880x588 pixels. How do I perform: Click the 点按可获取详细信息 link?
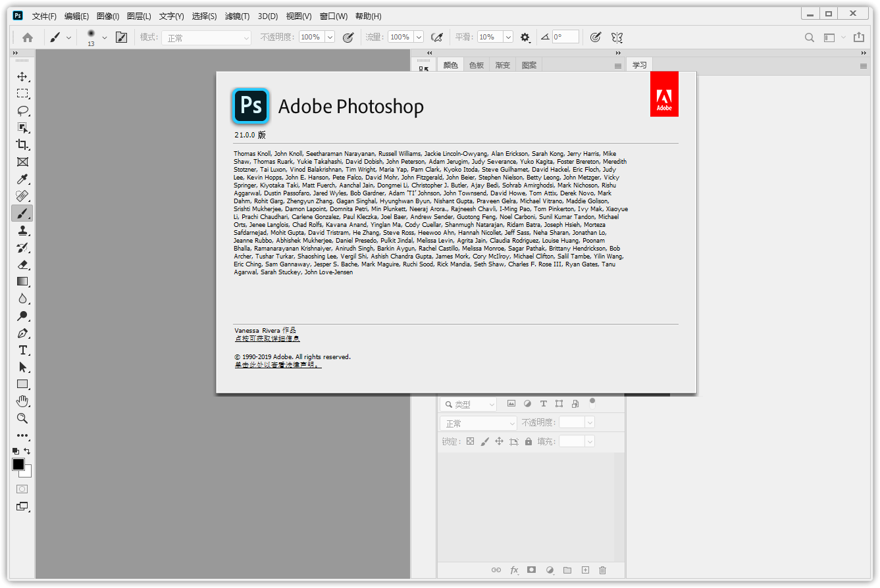267,339
